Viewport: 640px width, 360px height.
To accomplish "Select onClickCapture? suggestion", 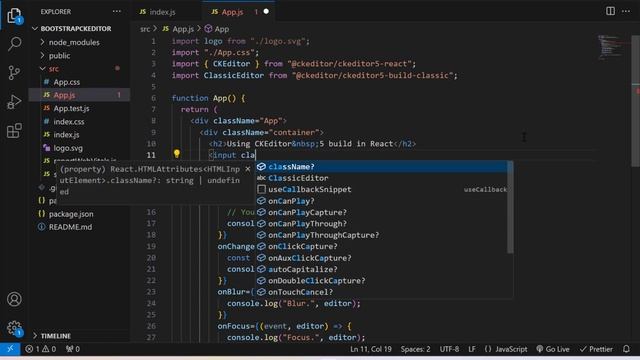I will [x=381, y=247].
